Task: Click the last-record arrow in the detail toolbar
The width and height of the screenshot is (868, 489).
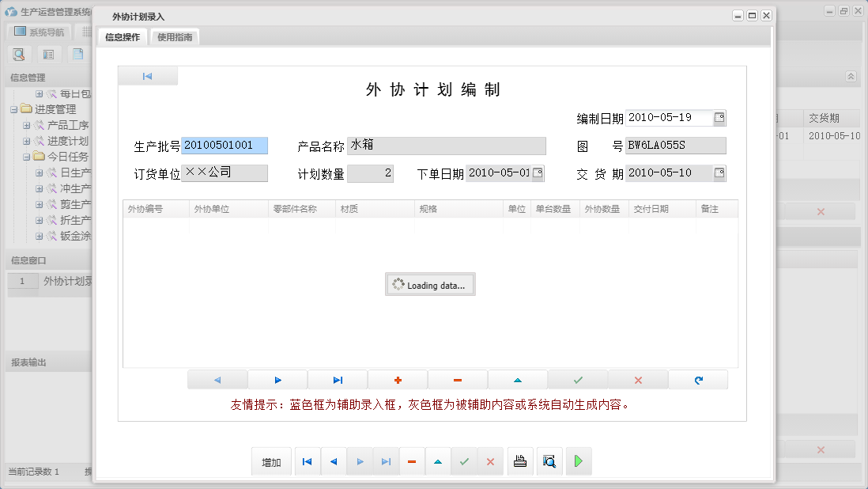Action: [338, 380]
